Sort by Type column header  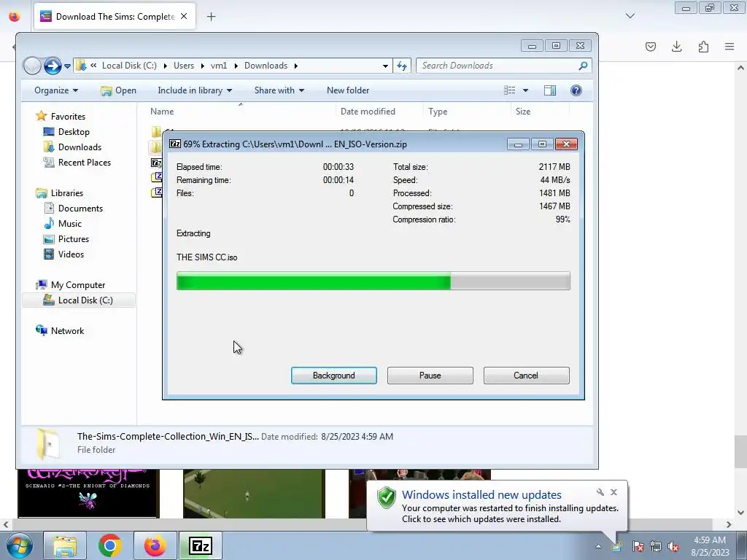[x=438, y=112]
